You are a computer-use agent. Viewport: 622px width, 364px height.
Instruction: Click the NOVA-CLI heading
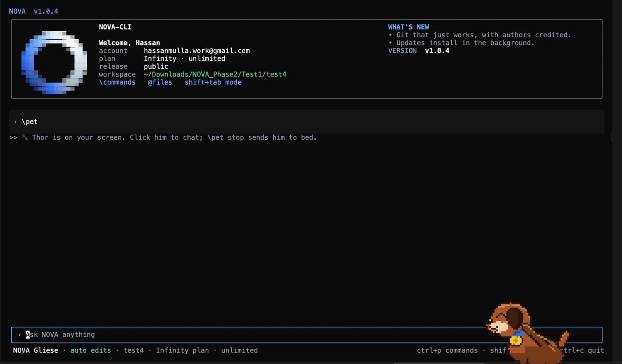(115, 27)
